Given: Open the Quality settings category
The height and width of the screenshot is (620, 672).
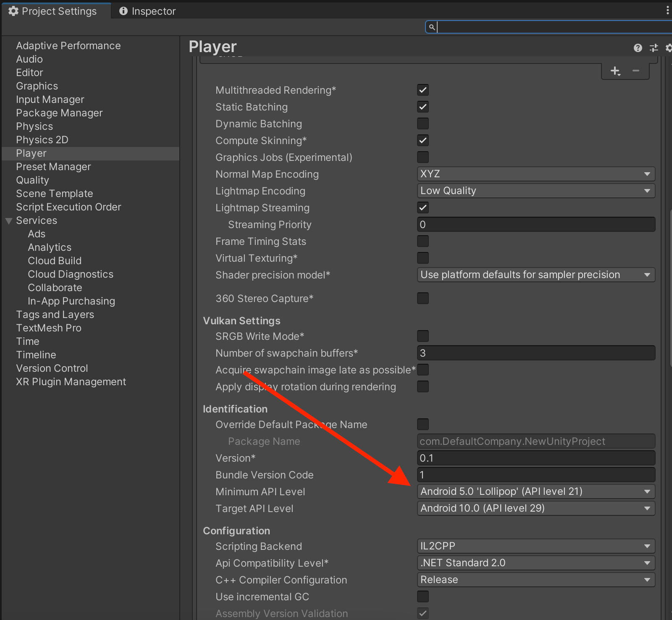Looking at the screenshot, I should [x=32, y=180].
